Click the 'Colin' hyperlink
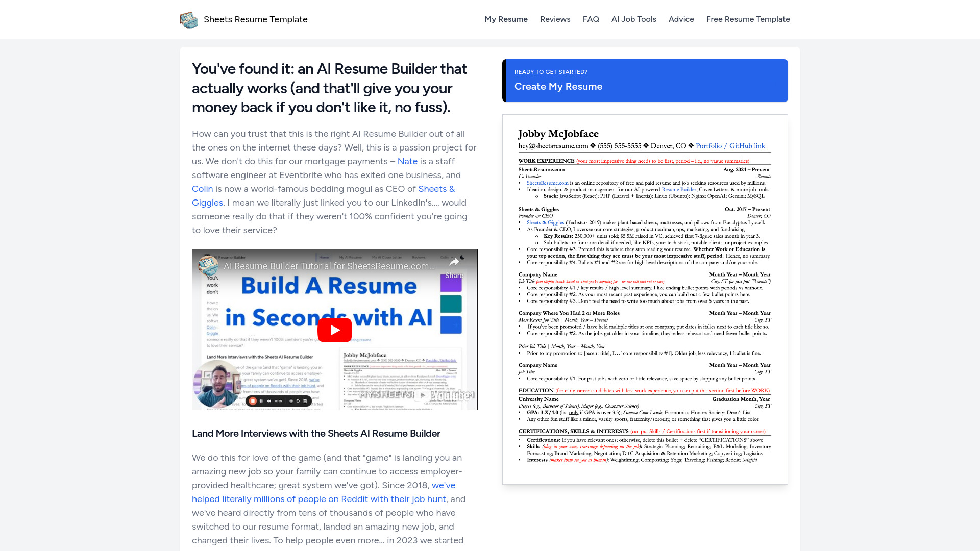 [x=202, y=188]
